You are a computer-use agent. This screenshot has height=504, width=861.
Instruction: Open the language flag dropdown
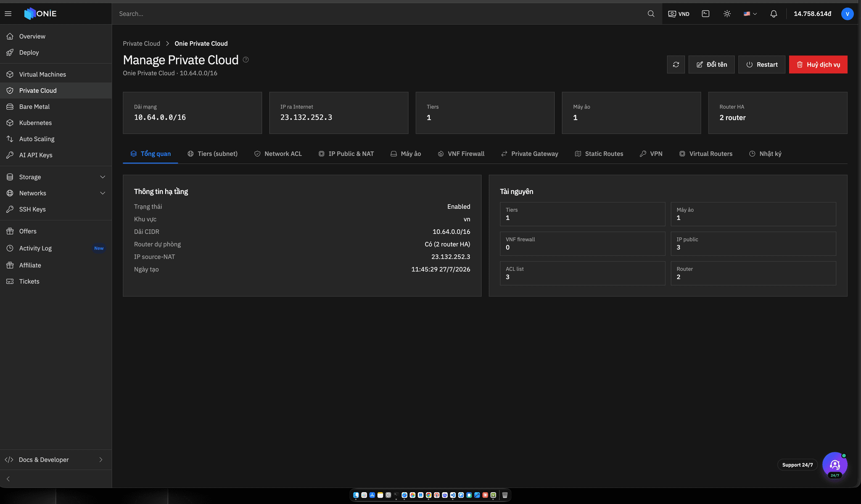(x=750, y=14)
